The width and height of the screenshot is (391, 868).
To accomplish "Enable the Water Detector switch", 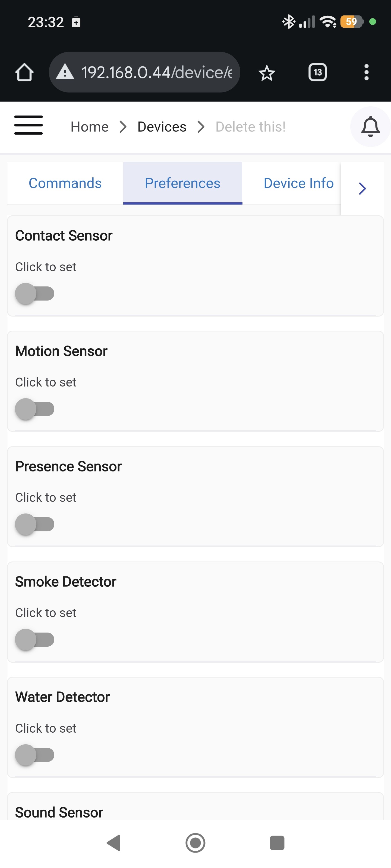I will pos(35,755).
